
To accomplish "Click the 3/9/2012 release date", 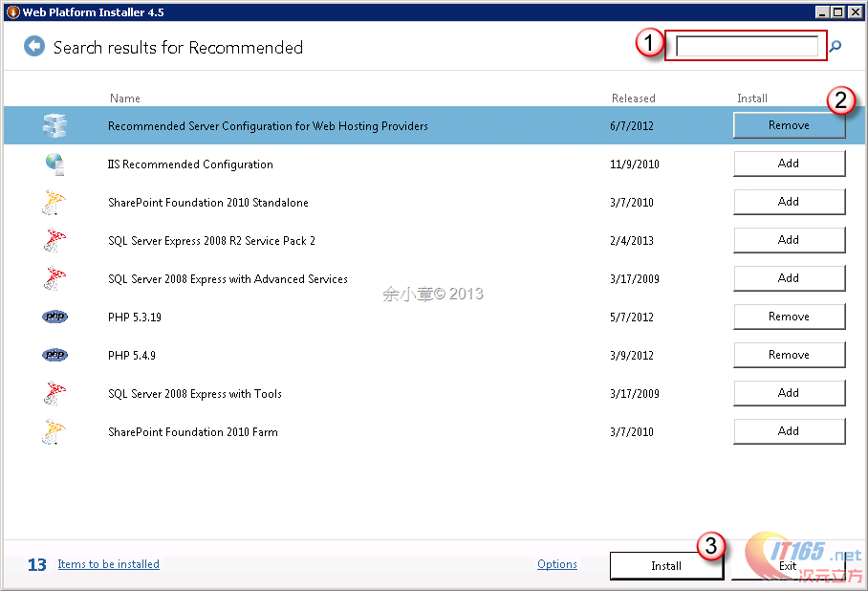I will click(x=632, y=355).
